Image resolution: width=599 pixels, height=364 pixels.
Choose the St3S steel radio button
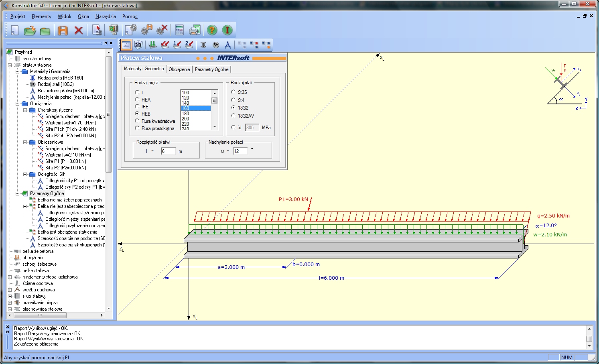pos(234,92)
